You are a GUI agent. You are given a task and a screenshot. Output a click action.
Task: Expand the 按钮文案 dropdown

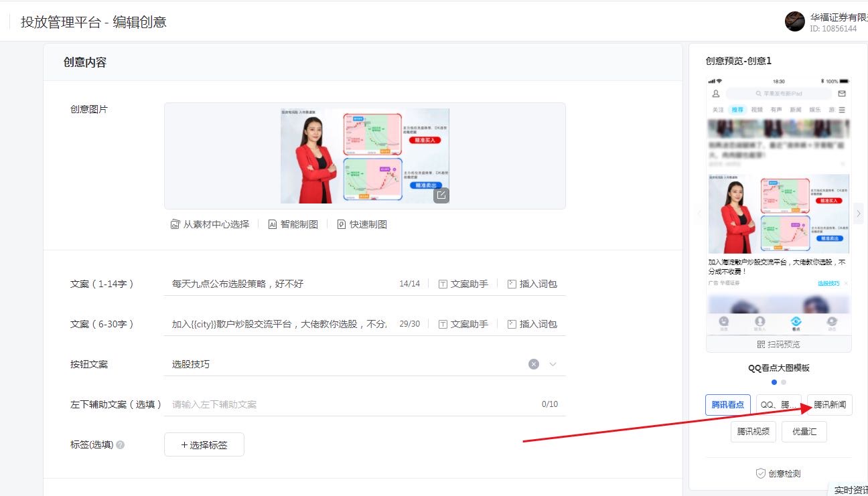(x=553, y=363)
